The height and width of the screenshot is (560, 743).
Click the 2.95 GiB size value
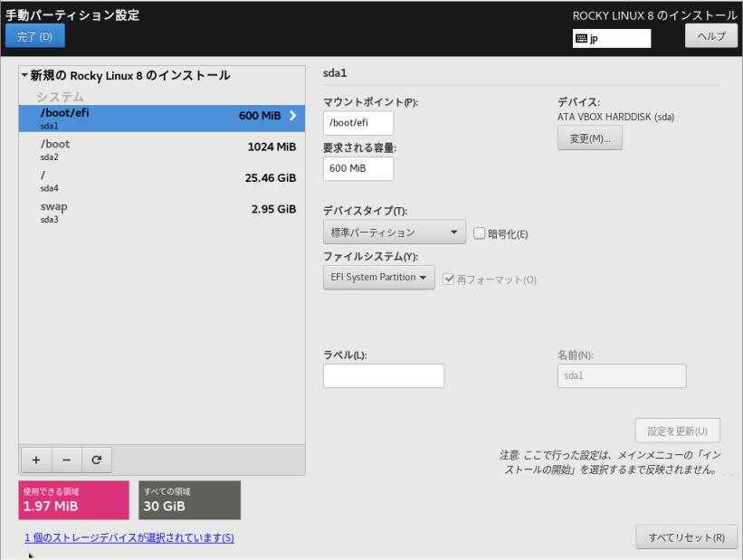click(274, 209)
